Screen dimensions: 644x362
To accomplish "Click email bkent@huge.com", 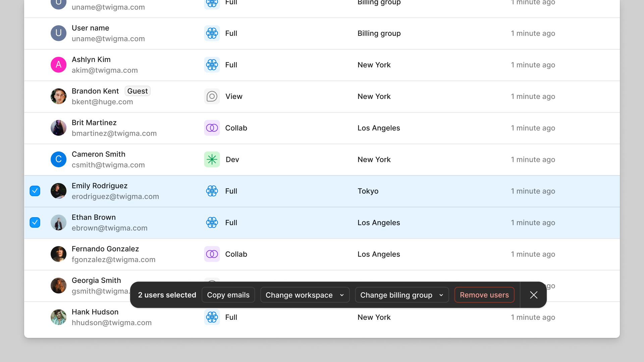I will tap(102, 102).
